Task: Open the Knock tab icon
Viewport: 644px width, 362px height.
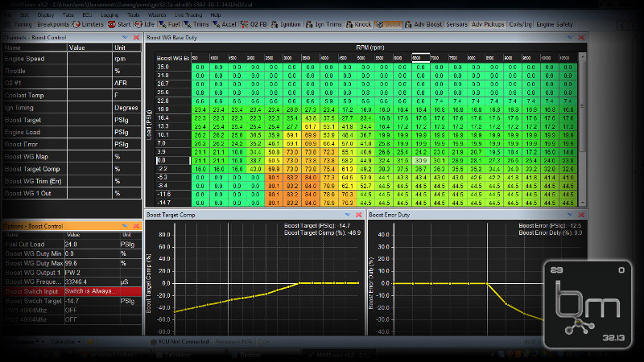Action: pyautogui.click(x=349, y=25)
